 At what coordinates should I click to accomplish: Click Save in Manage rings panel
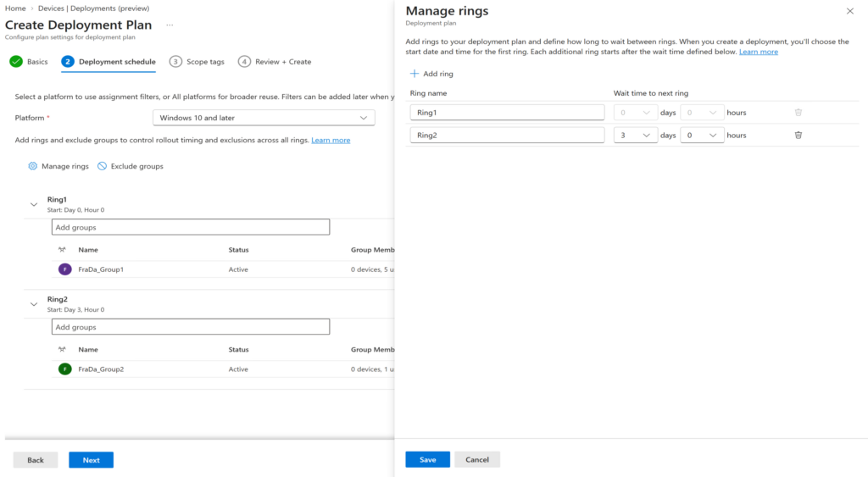[x=427, y=459]
